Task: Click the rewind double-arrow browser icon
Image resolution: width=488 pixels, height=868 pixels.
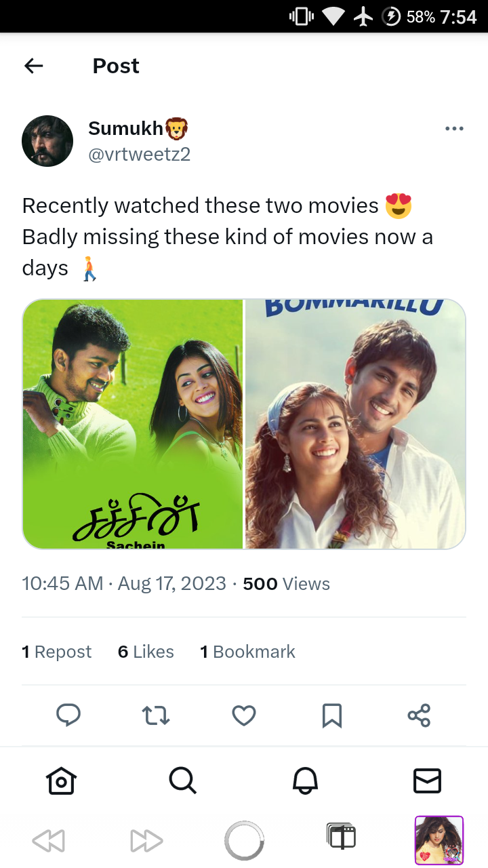Action: 48,841
